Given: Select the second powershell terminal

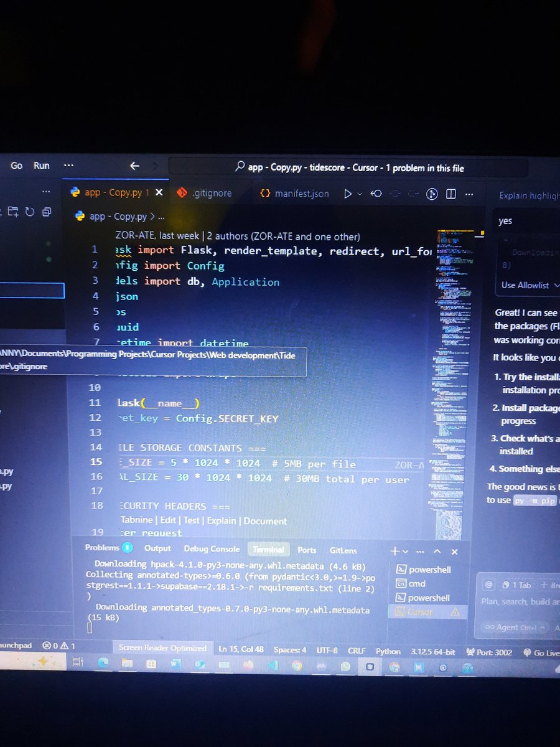Looking at the screenshot, I should coord(424,598).
